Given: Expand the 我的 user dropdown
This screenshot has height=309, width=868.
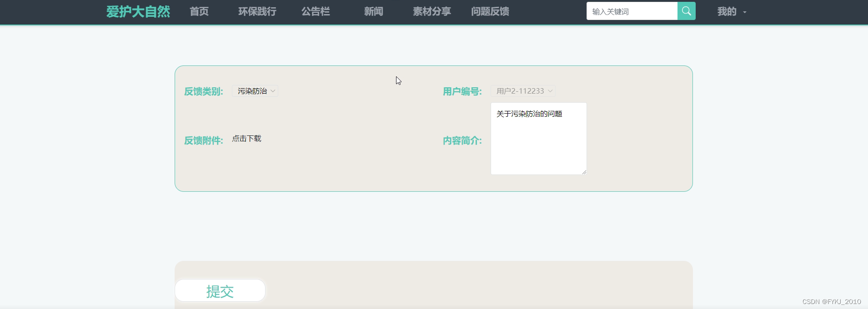Looking at the screenshot, I should (732, 12).
